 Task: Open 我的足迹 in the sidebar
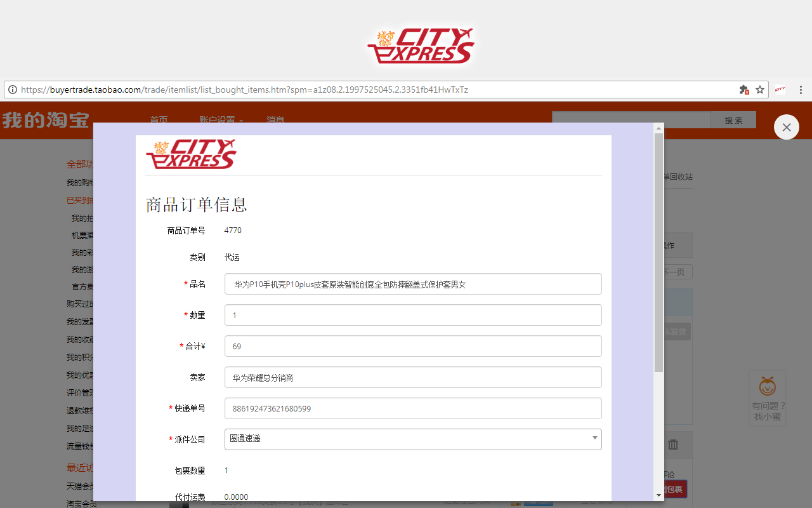tap(80, 428)
